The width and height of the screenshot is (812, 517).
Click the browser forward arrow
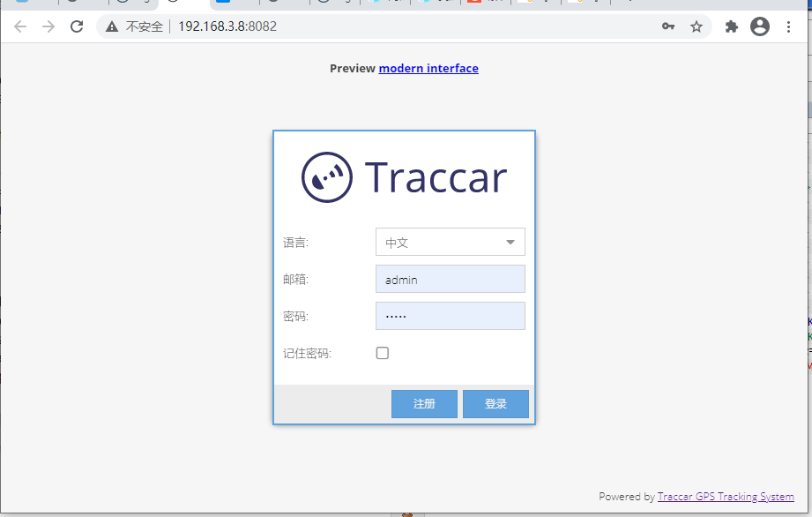(x=48, y=26)
